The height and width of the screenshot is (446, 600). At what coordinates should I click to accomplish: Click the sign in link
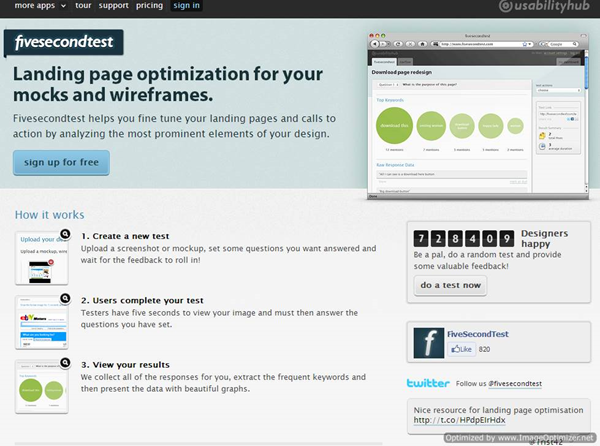tap(186, 6)
